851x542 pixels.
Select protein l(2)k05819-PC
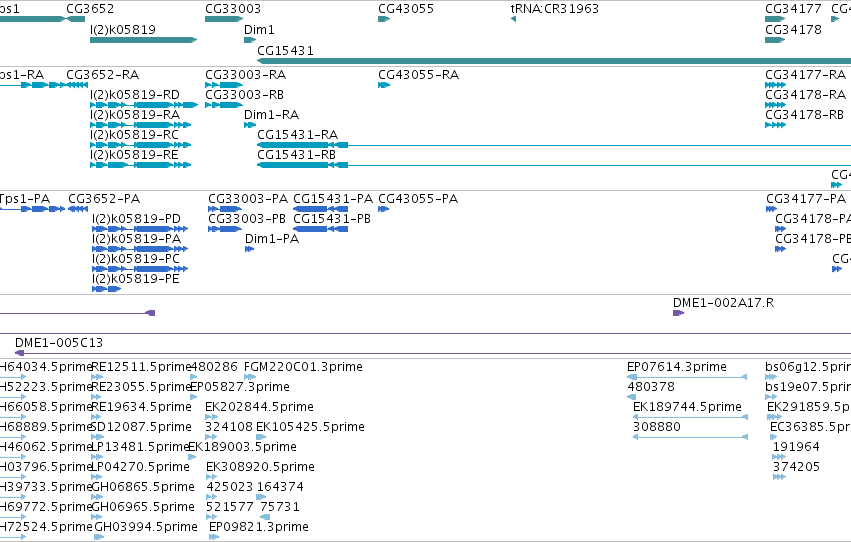(x=136, y=259)
